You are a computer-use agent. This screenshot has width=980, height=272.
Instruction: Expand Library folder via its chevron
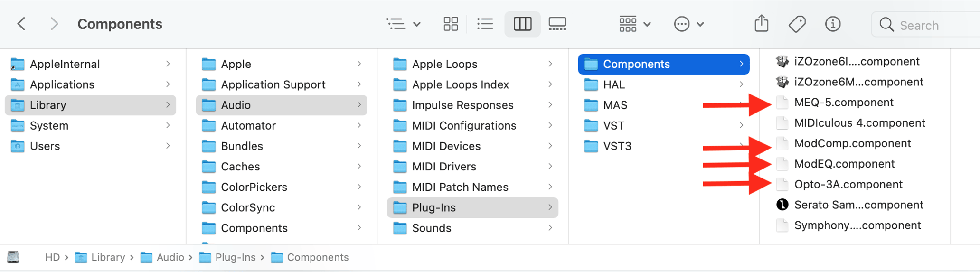[168, 105]
